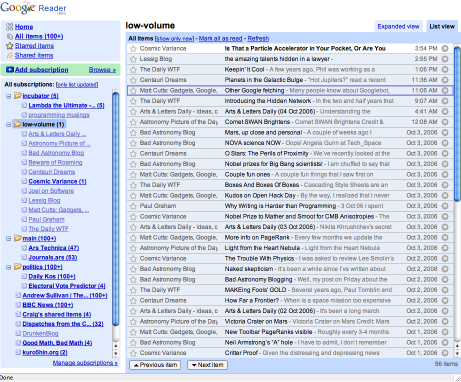Click Refresh link

point(258,39)
